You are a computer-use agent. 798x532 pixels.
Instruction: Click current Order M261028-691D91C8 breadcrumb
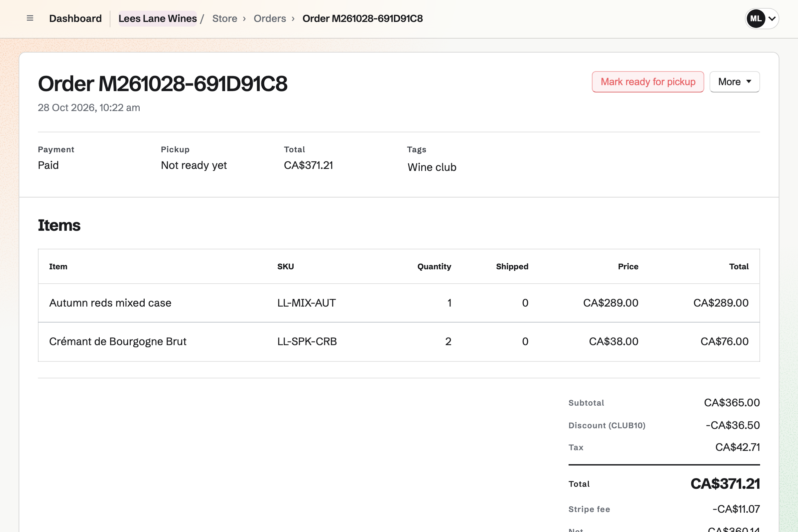tap(362, 18)
